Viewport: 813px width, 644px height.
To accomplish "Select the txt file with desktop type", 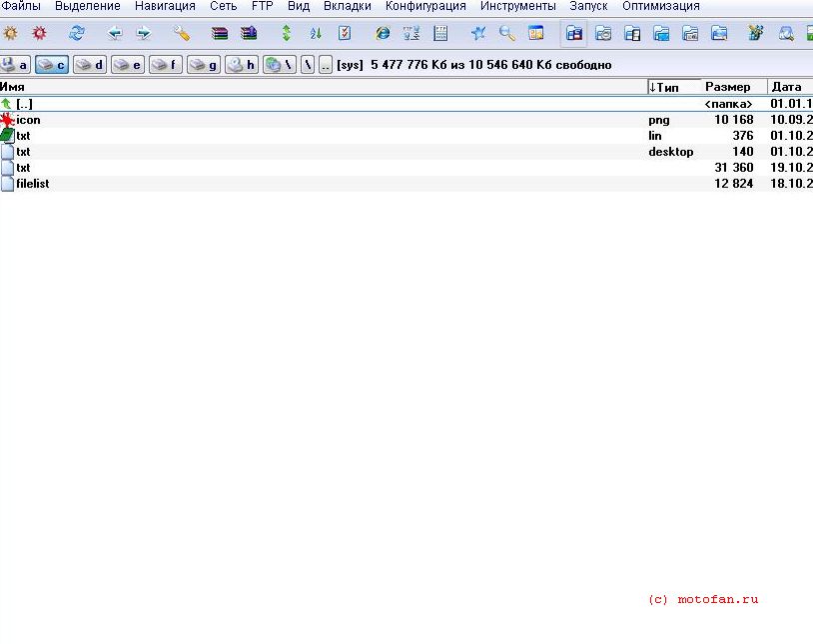I will point(406,152).
